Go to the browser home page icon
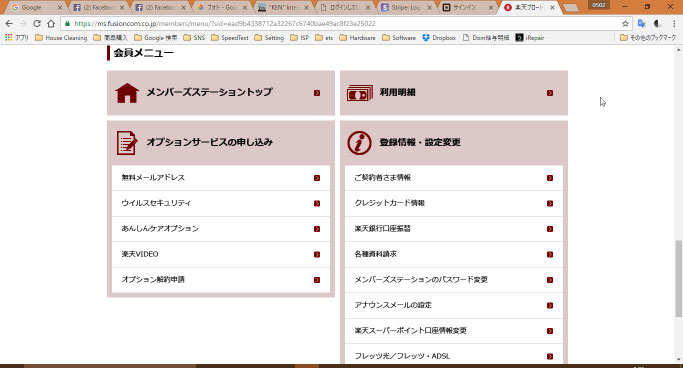The height and width of the screenshot is (368, 683). pyautogui.click(x=51, y=24)
